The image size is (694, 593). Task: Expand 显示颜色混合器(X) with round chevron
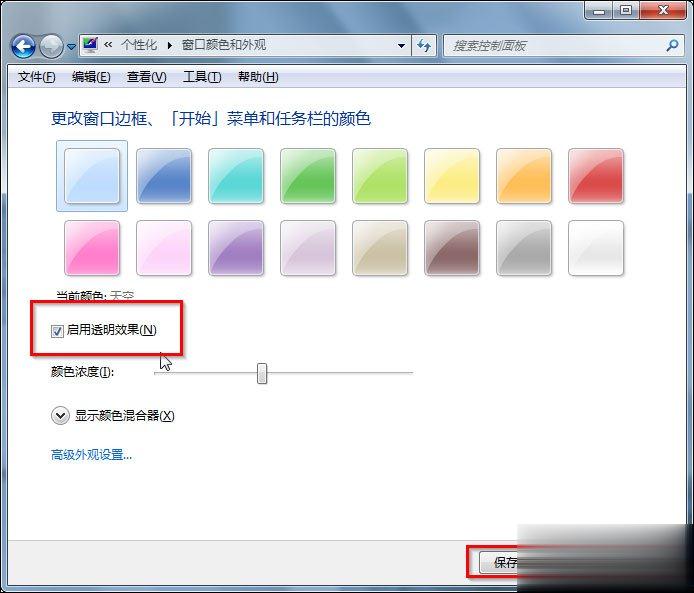click(x=60, y=416)
